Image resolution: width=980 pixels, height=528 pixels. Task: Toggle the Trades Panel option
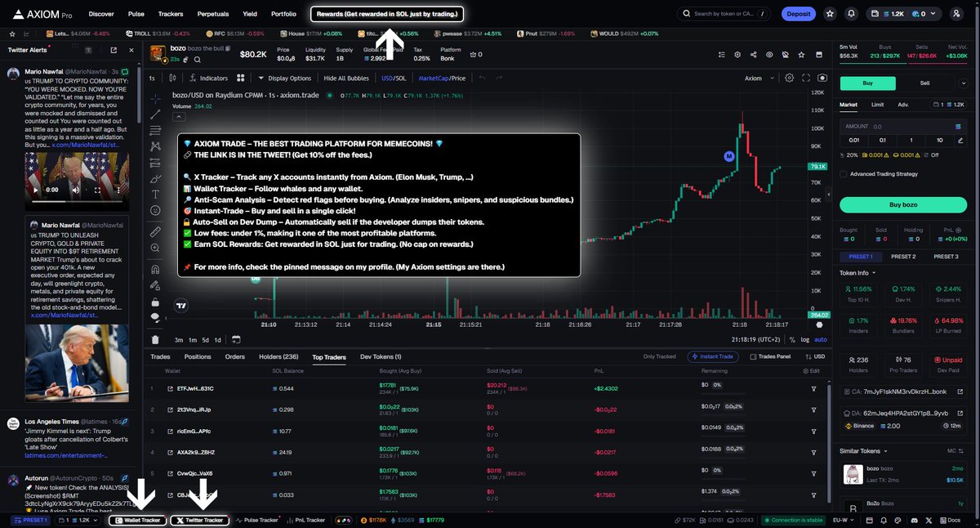click(769, 356)
